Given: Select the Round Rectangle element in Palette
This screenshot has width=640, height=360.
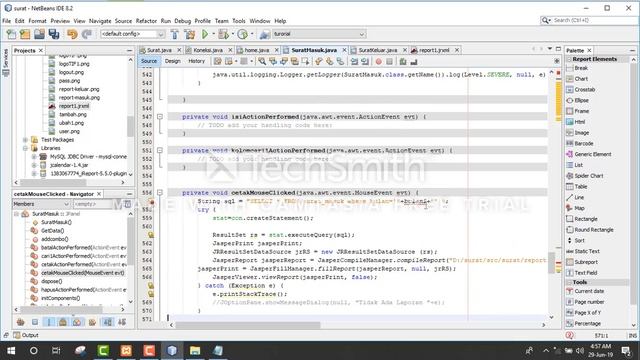Looking at the screenshot, I should click(x=593, y=230).
